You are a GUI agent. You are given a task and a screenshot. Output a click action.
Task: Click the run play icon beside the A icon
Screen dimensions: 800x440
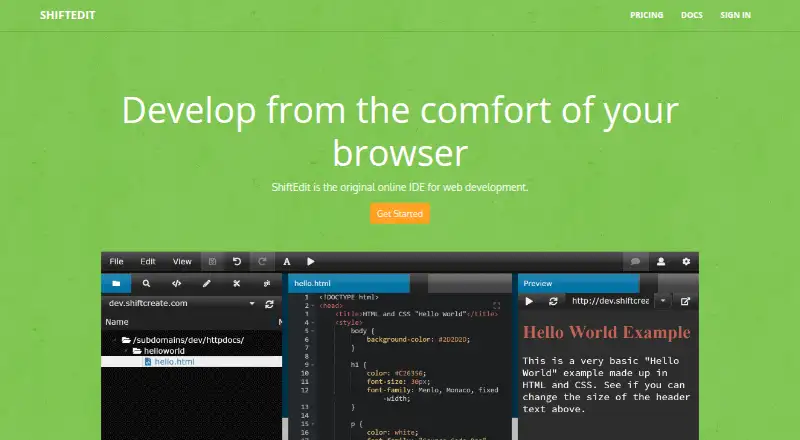click(311, 261)
